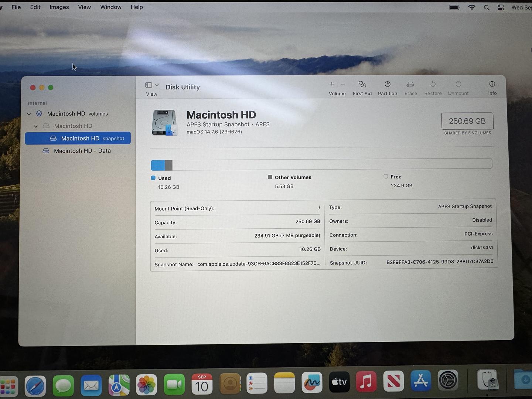The width and height of the screenshot is (532, 399).
Task: Remove volume with the minus icon
Action: (343, 84)
